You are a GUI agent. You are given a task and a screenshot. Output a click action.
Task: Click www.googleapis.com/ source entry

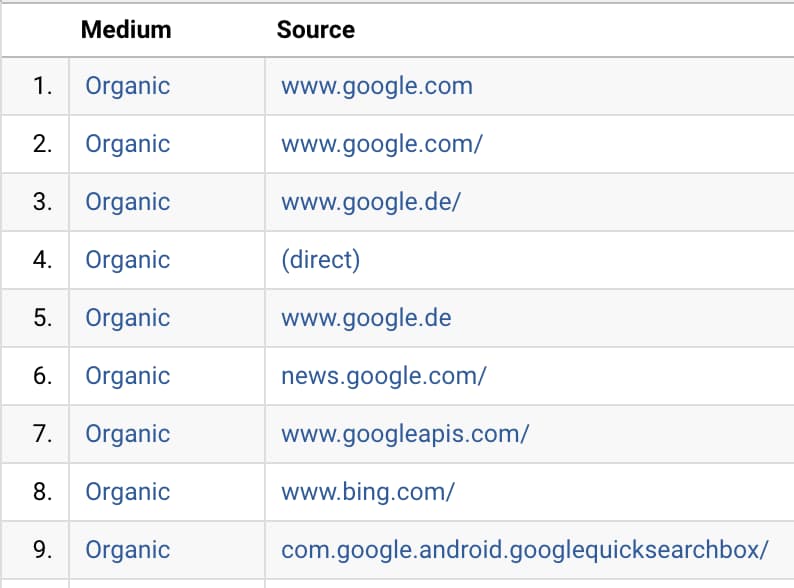[x=405, y=434]
